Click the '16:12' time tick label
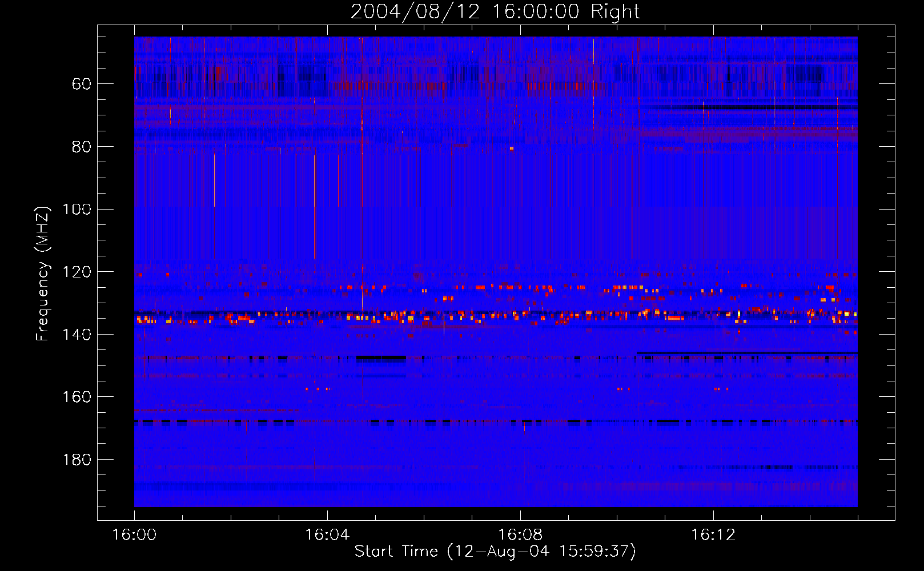This screenshot has width=924, height=571. (x=713, y=535)
